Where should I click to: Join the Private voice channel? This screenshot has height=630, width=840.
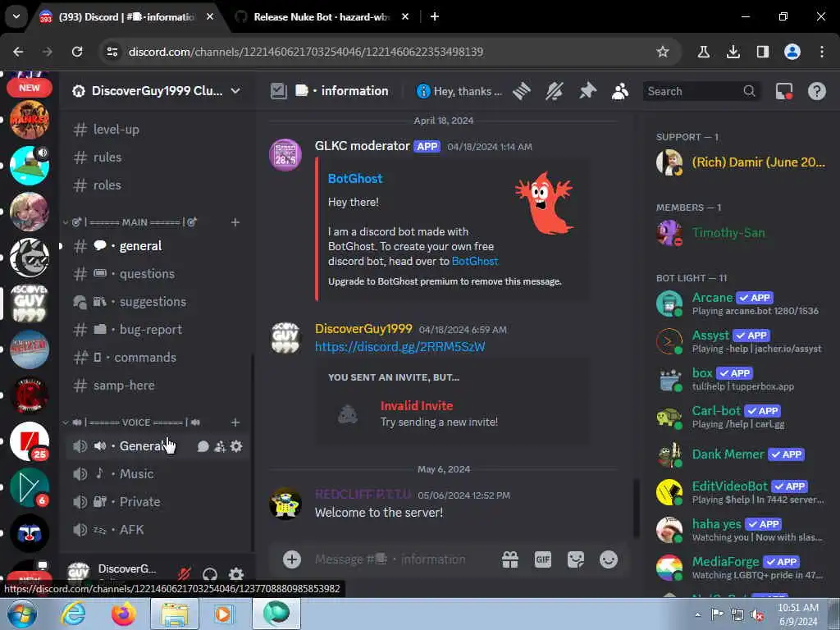tap(157, 502)
